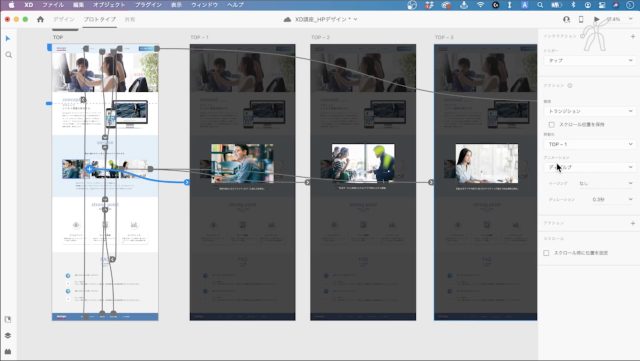
Task: Open the ヘルプ menu
Action: [236, 5]
